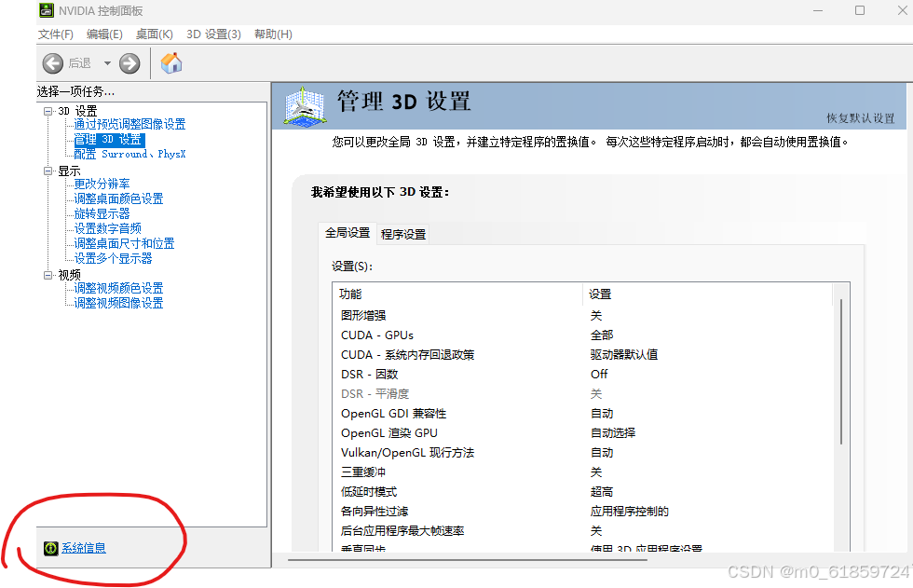This screenshot has width=913, height=588.
Task: Click the 功能 column header
Action: [x=457, y=294]
